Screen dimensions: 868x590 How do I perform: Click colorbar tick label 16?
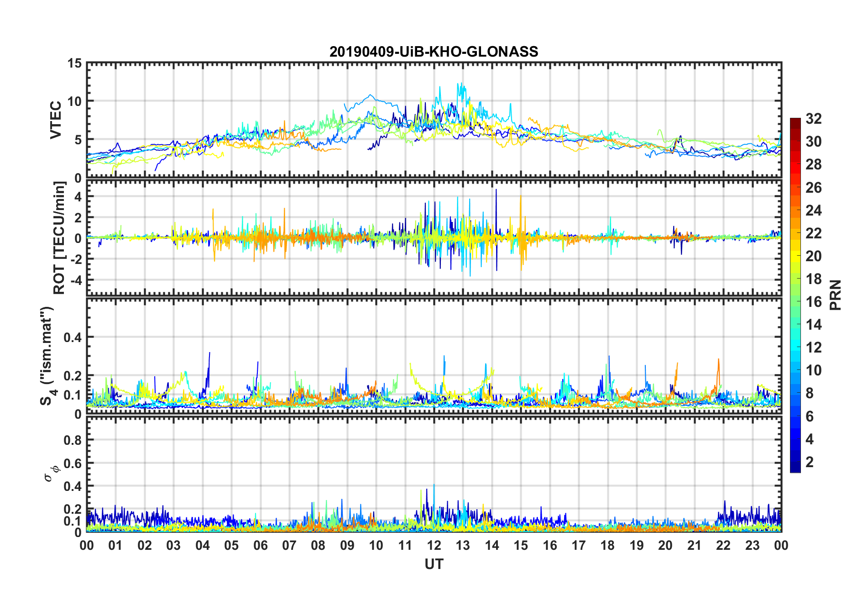tap(813, 302)
